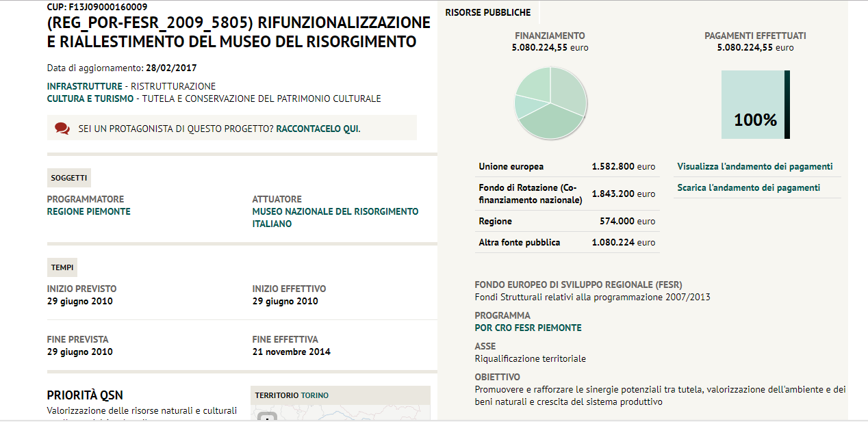The height and width of the screenshot is (422, 868).
Task: Click the PROGRAMMATORE label
Action: (x=86, y=199)
